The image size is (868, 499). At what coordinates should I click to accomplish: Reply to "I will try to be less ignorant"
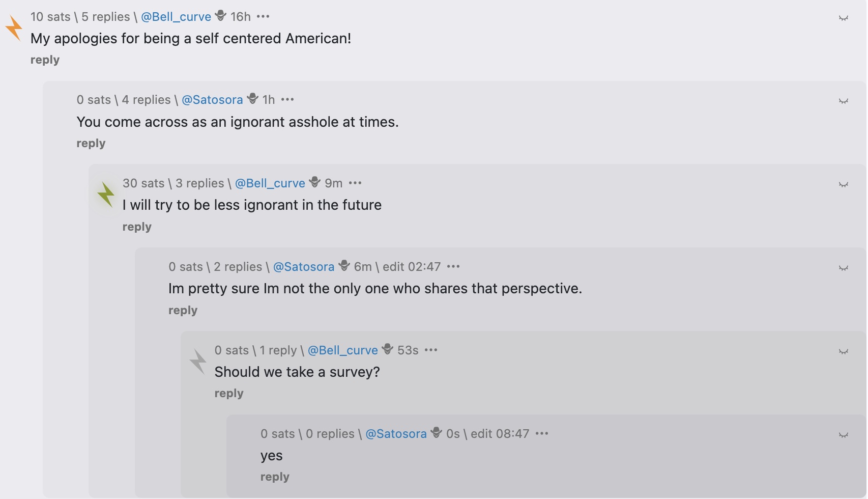point(137,227)
